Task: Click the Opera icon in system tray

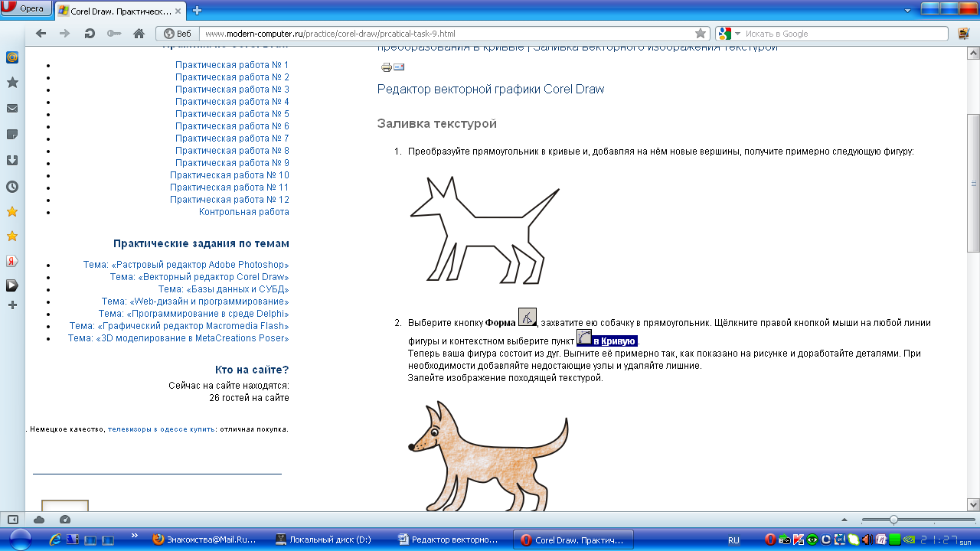Action: [x=771, y=540]
